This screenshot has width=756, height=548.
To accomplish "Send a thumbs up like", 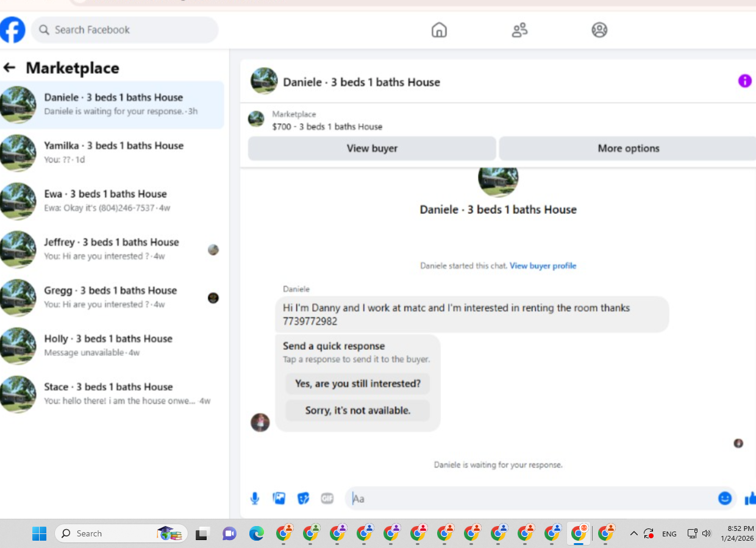I will click(750, 499).
